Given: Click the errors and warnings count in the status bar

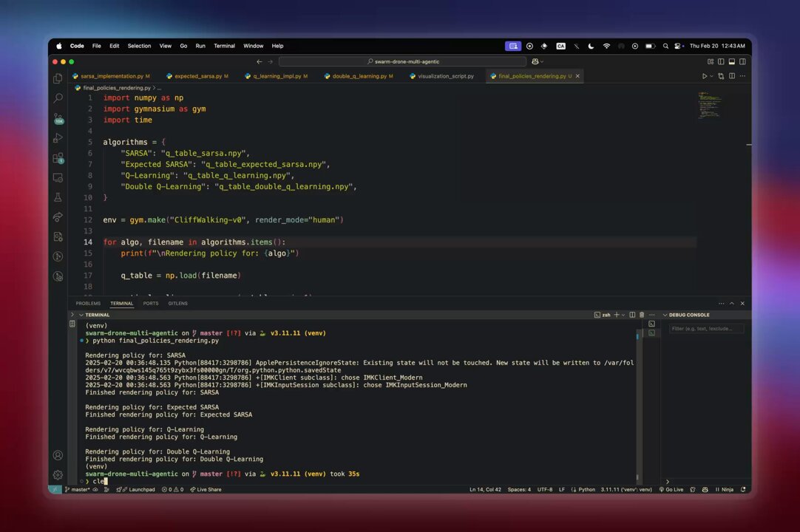Looking at the screenshot, I should (x=172, y=490).
